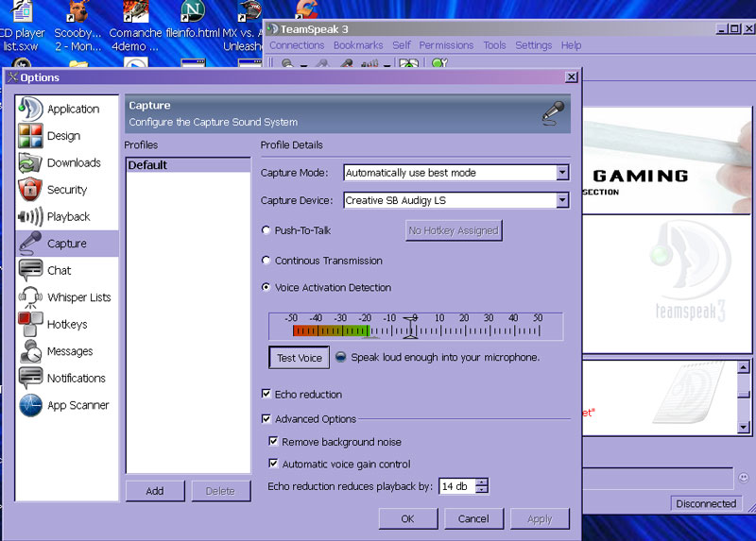This screenshot has width=756, height=541.
Task: Click the echo reduction 14 db field
Action: click(457, 486)
